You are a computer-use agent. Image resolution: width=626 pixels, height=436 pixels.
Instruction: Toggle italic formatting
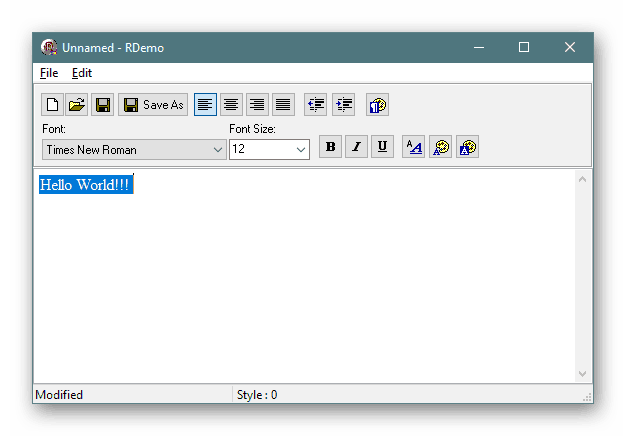click(357, 147)
